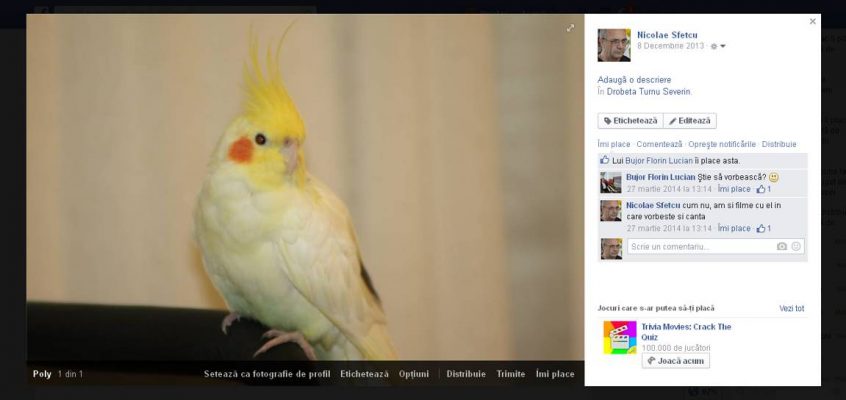This screenshot has height=400, width=846.
Task: Click the date 8 Decembrie 2013
Action: [670, 46]
